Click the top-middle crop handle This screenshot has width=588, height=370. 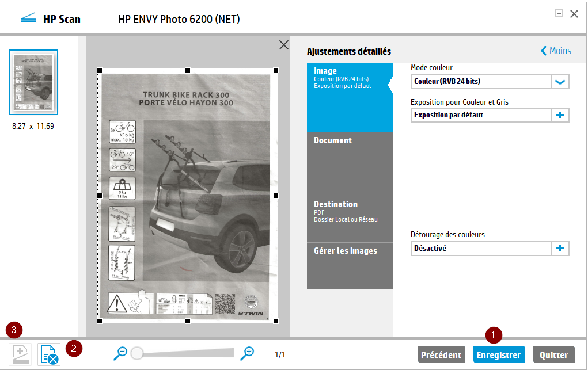(188, 70)
